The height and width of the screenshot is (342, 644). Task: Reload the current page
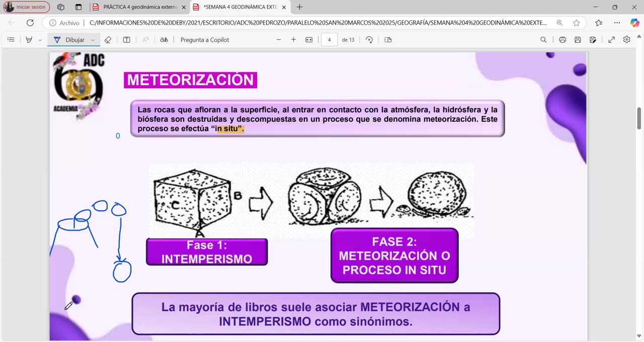click(30, 23)
